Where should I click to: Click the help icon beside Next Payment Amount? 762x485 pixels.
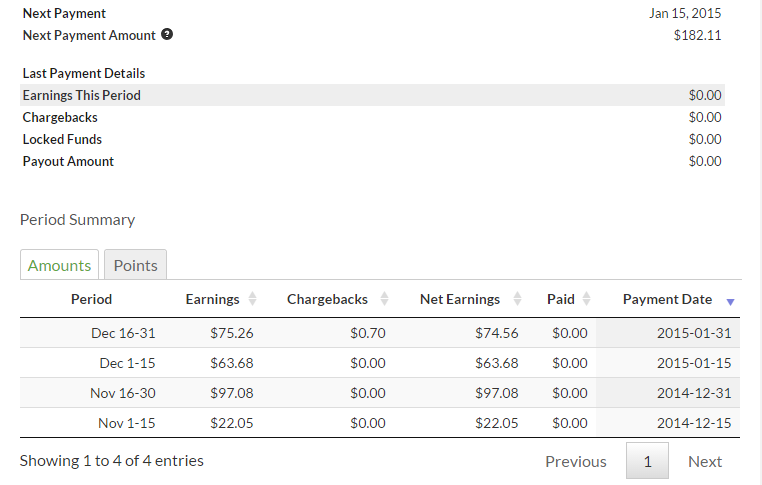(167, 35)
